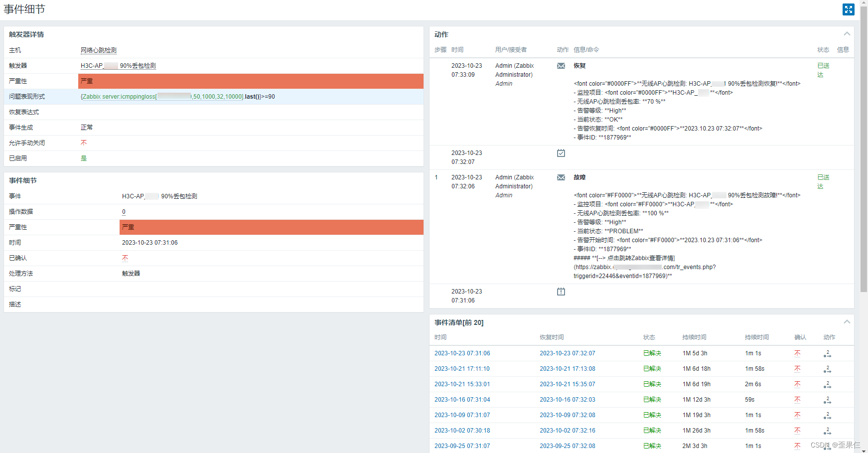Click the 已确认 不 acknowledge link
868x453 pixels.
click(x=125, y=258)
